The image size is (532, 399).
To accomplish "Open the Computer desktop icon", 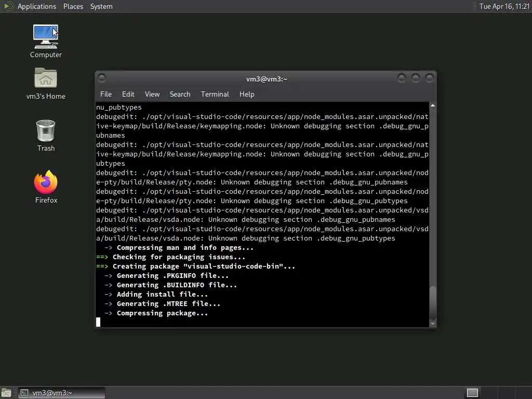I will click(x=46, y=41).
